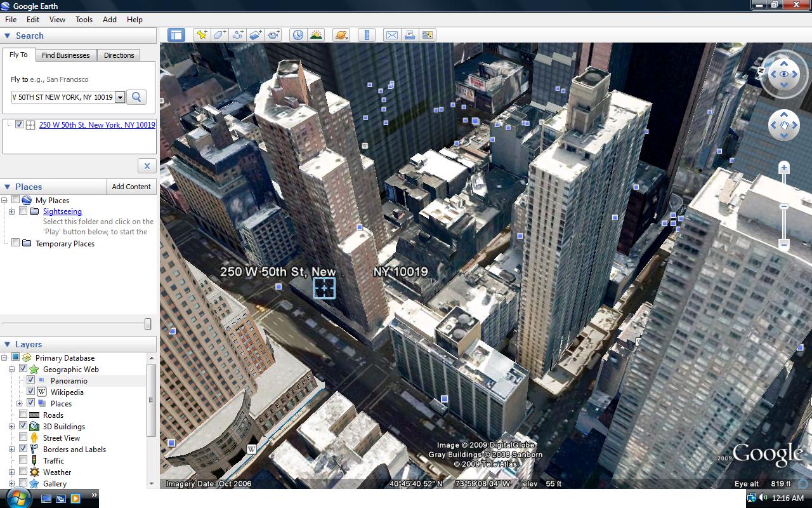Click Show Desktop quick launch icon
The height and width of the screenshot is (508, 812).
pos(46,498)
